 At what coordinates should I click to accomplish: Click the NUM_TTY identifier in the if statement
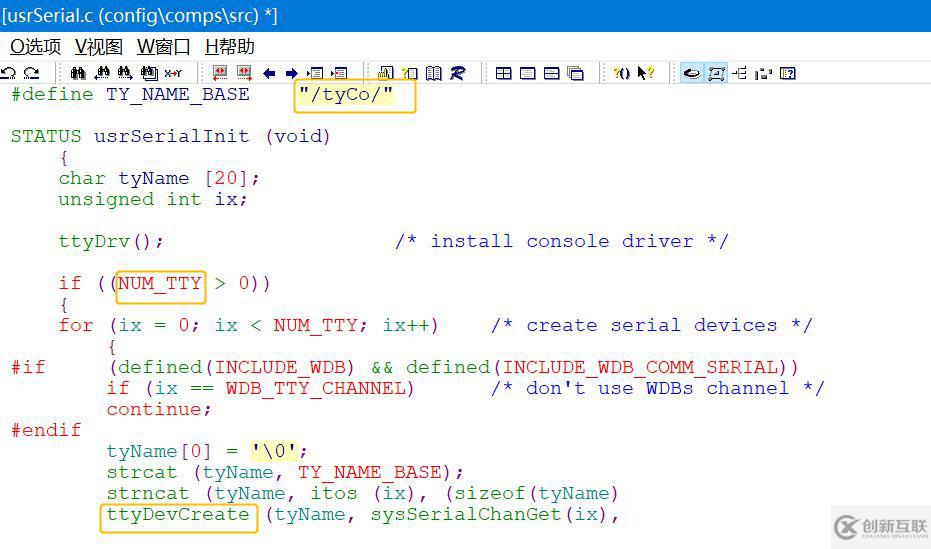click(x=160, y=283)
